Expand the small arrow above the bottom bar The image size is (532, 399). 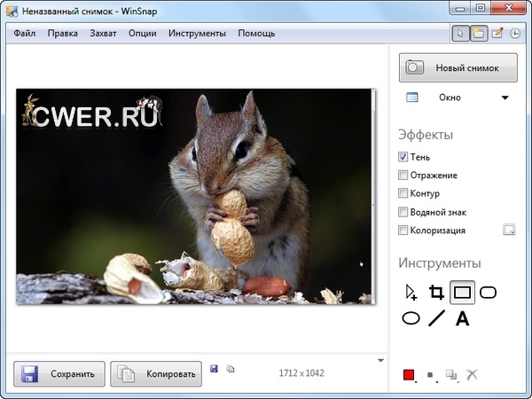coord(379,360)
